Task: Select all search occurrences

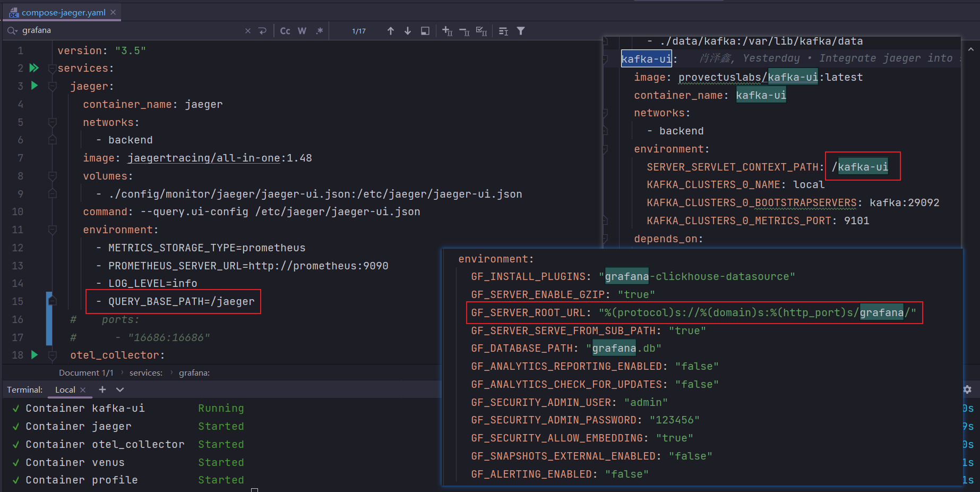Action: 482,31
